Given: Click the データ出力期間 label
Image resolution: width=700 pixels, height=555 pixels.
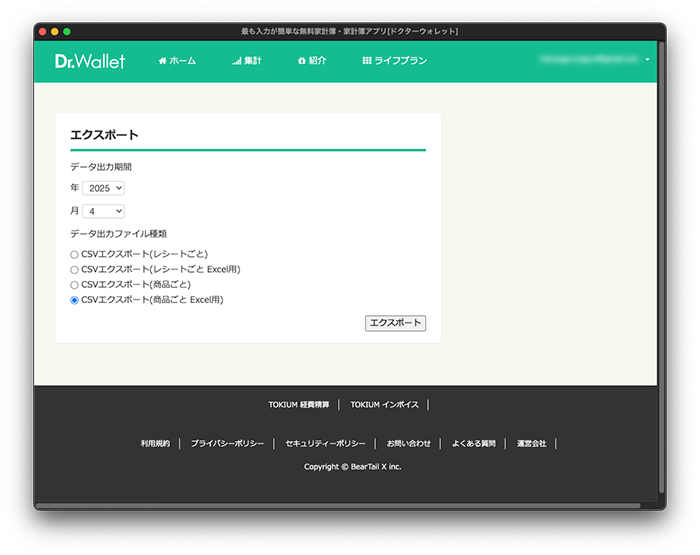Looking at the screenshot, I should coord(101,167).
